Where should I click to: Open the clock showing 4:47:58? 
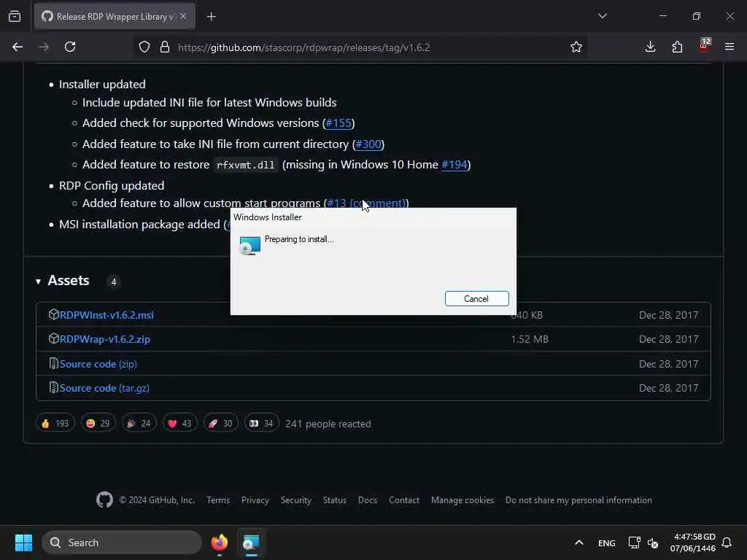693,542
